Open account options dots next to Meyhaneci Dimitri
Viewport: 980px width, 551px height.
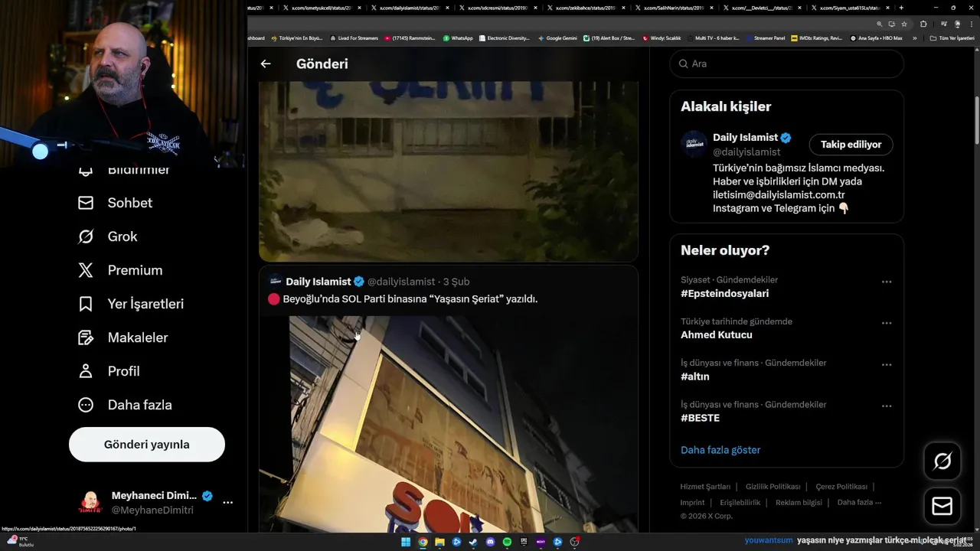pos(227,503)
